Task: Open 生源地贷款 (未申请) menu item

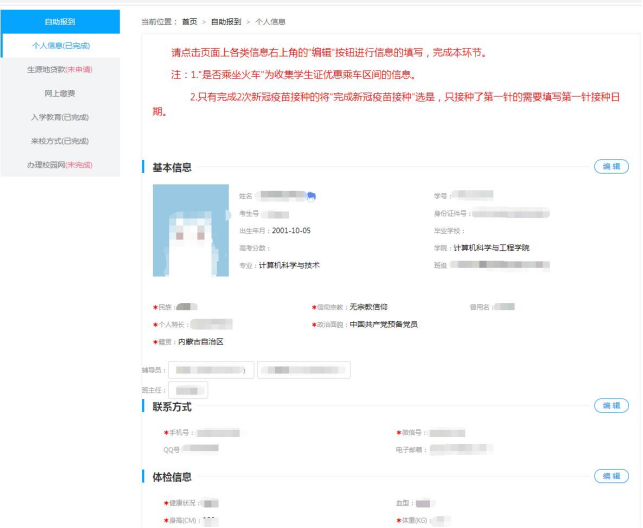Action: pos(60,70)
